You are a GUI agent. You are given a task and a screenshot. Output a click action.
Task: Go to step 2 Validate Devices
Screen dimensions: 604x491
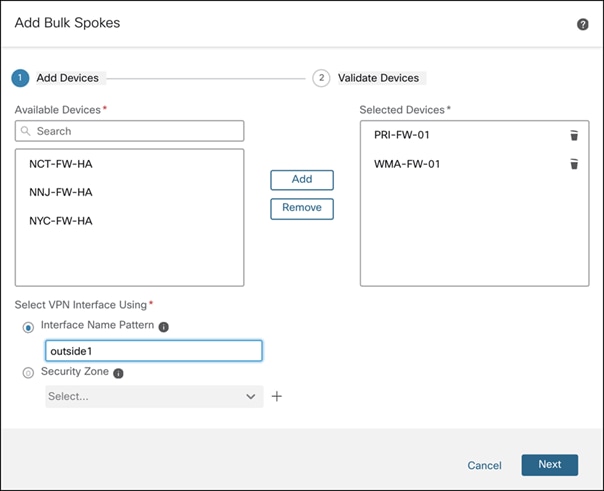point(321,78)
